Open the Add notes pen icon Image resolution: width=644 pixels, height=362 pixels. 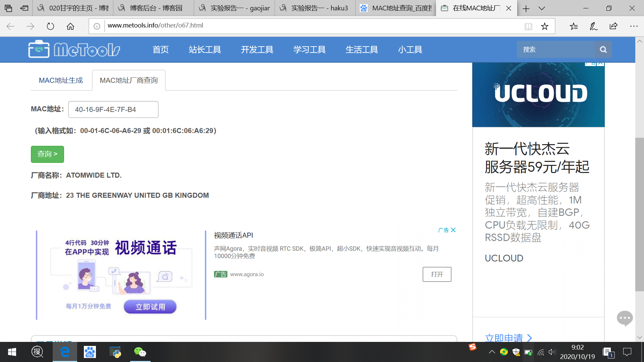(594, 26)
